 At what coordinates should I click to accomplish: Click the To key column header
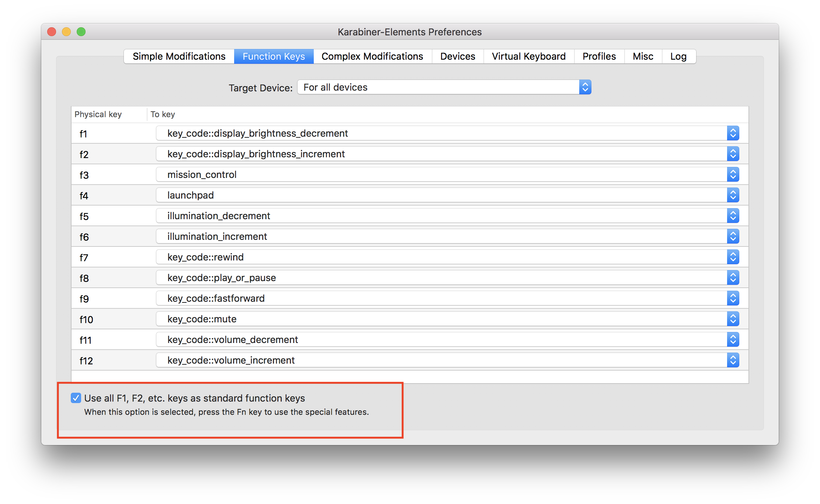pyautogui.click(x=163, y=114)
